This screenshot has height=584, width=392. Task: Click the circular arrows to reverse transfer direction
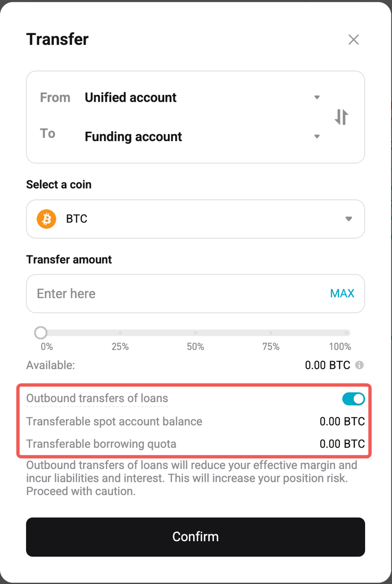[x=341, y=117]
